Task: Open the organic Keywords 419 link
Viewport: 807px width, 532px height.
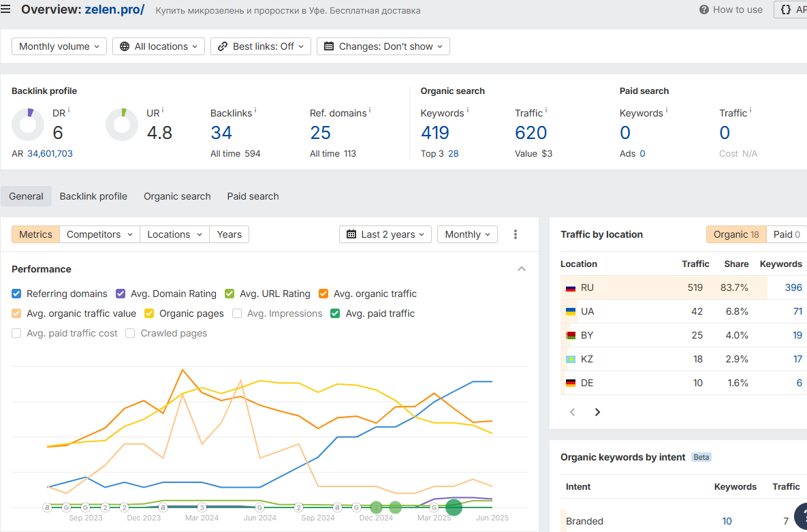Action: point(435,133)
